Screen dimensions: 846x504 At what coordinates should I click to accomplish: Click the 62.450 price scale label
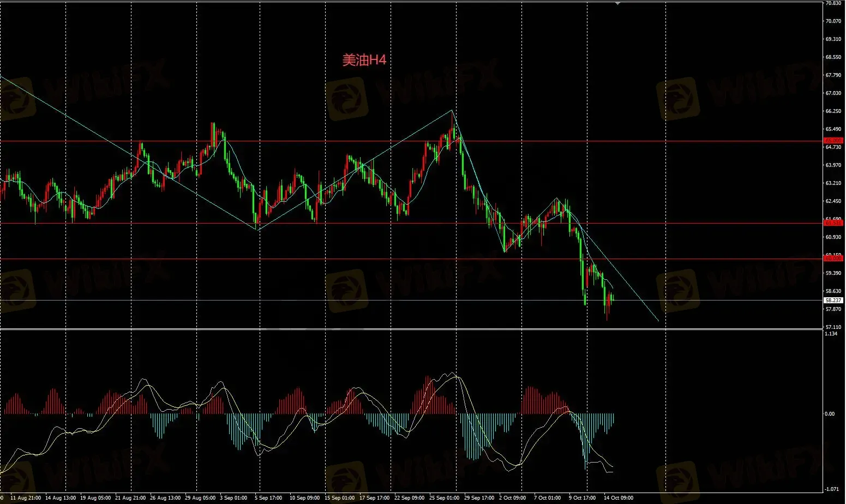coord(833,201)
